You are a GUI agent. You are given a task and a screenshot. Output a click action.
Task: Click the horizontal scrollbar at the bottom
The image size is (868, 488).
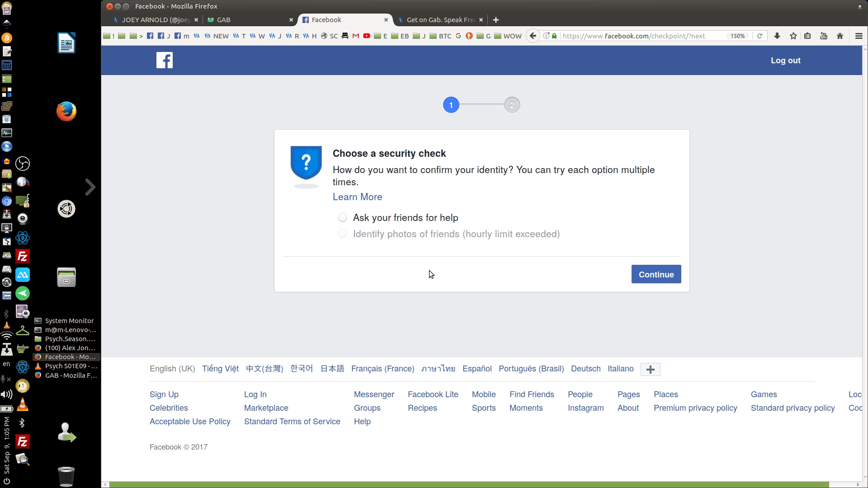point(469,485)
